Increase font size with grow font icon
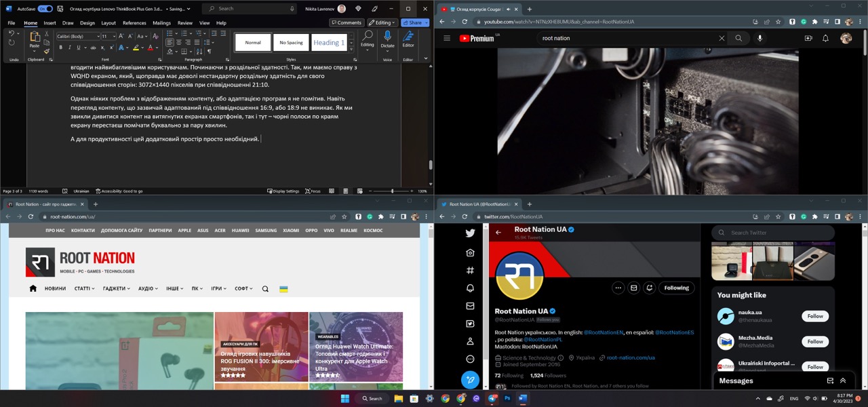Image resolution: width=868 pixels, height=407 pixels. [121, 36]
